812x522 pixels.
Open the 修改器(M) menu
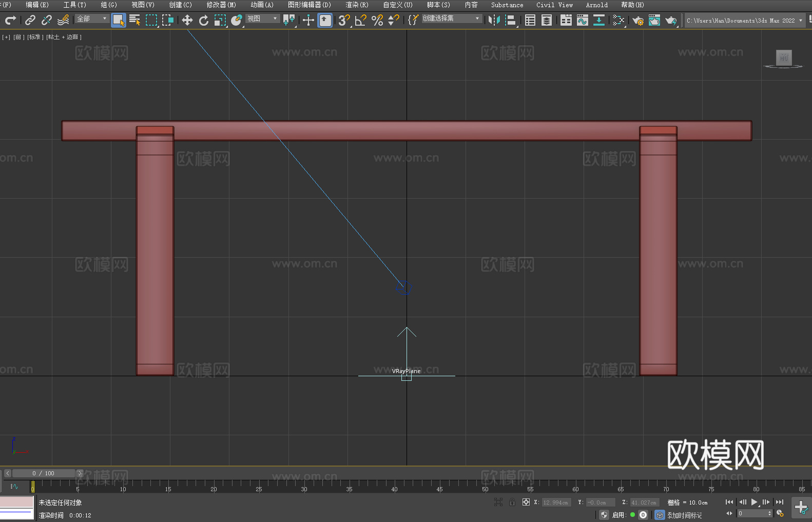pos(221,5)
